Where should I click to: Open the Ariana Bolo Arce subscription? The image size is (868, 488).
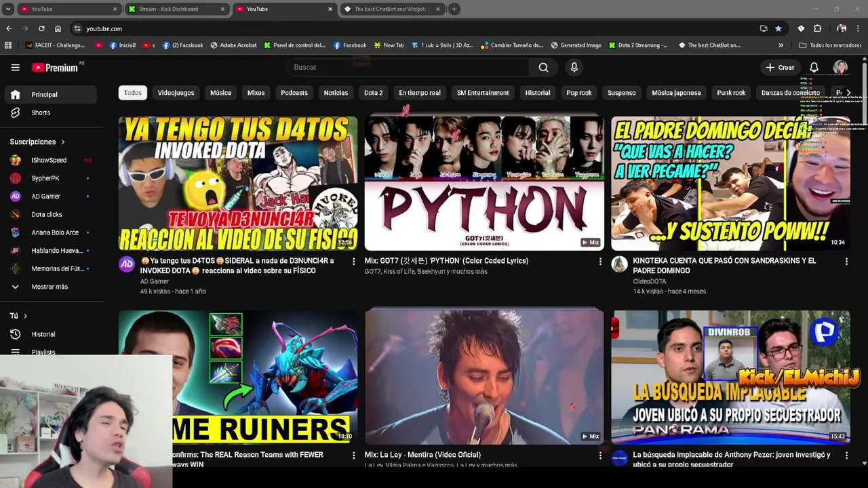(x=51, y=232)
